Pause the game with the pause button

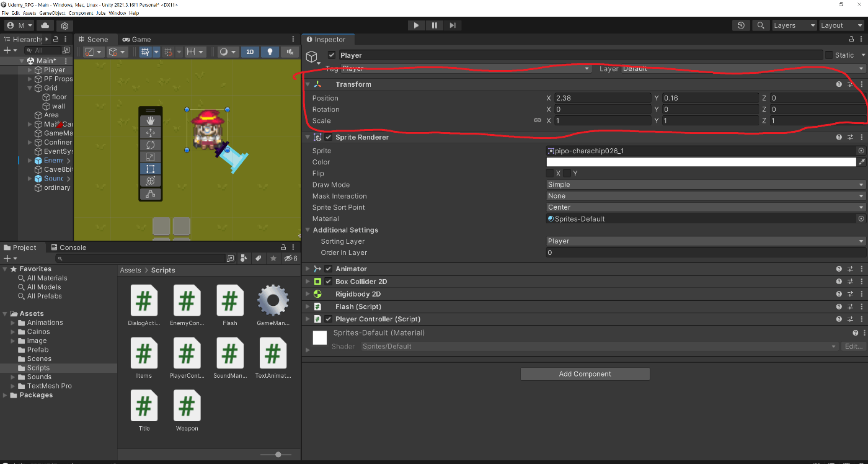435,25
